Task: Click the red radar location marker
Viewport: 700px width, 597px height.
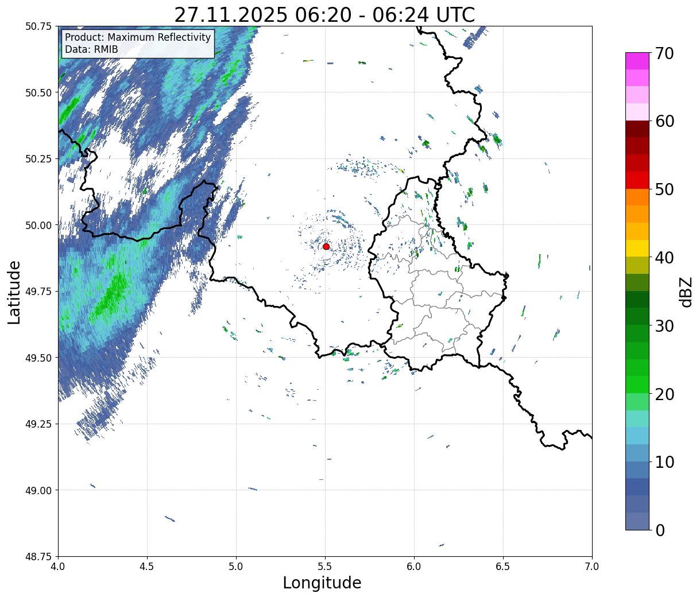Action: 326,246
